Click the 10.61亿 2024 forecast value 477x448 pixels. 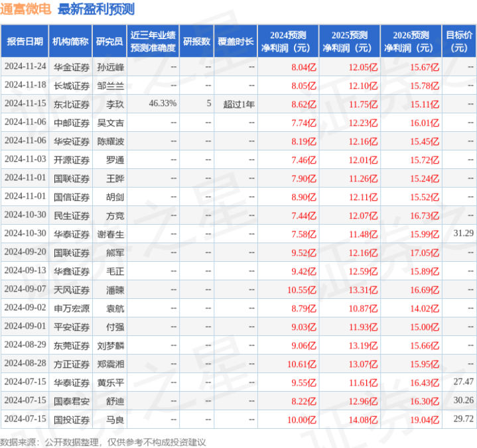[x=302, y=364]
